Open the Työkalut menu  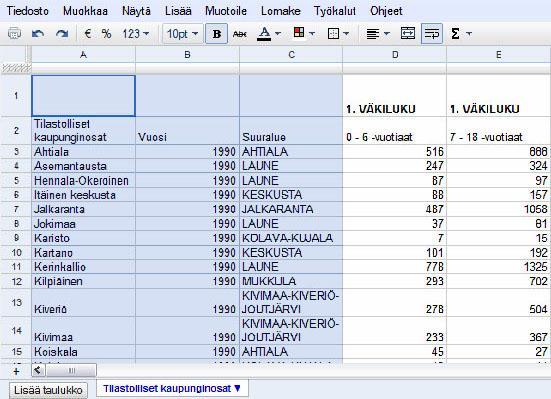pyautogui.click(x=335, y=11)
